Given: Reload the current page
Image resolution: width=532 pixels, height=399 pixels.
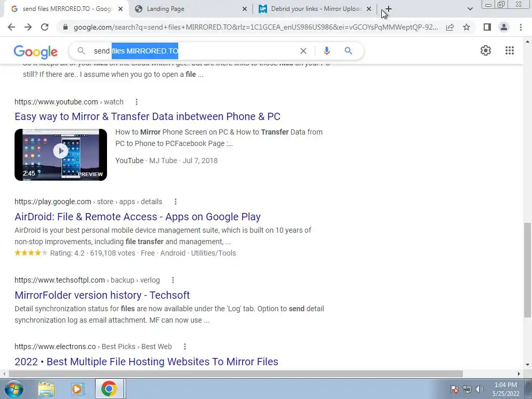Looking at the screenshot, I should [x=45, y=27].
